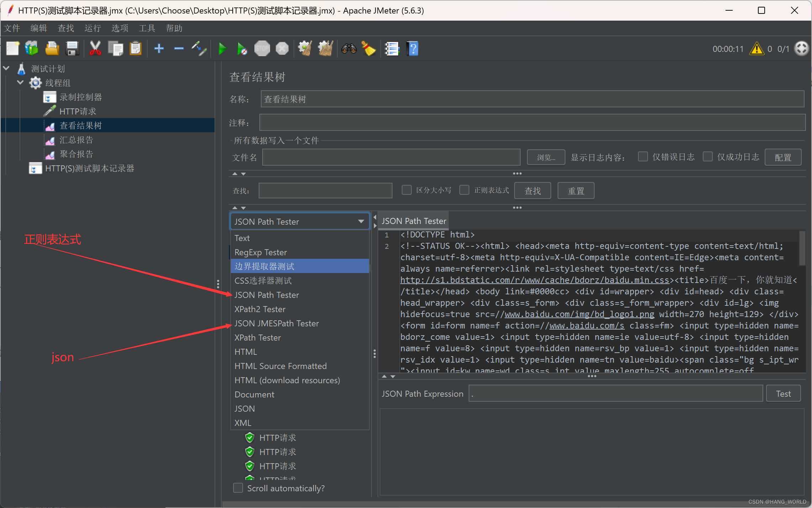Open the 运行 menu

[x=93, y=28]
